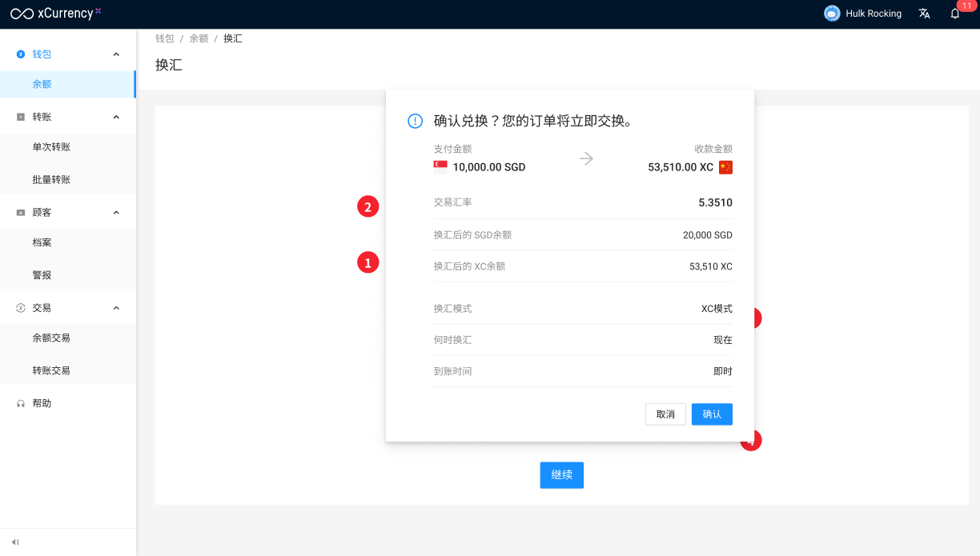Click the 5.3510 exchange rate value
This screenshot has height=556, width=980.
tap(715, 202)
